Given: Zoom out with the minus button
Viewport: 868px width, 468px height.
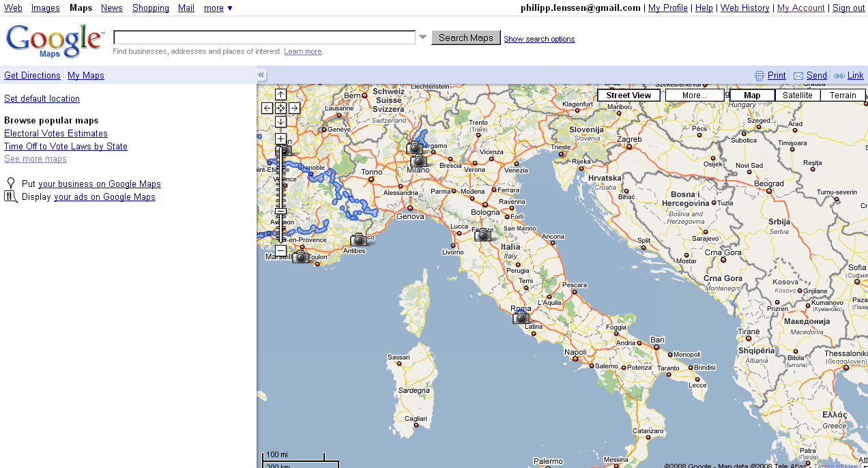Looking at the screenshot, I should [280, 250].
